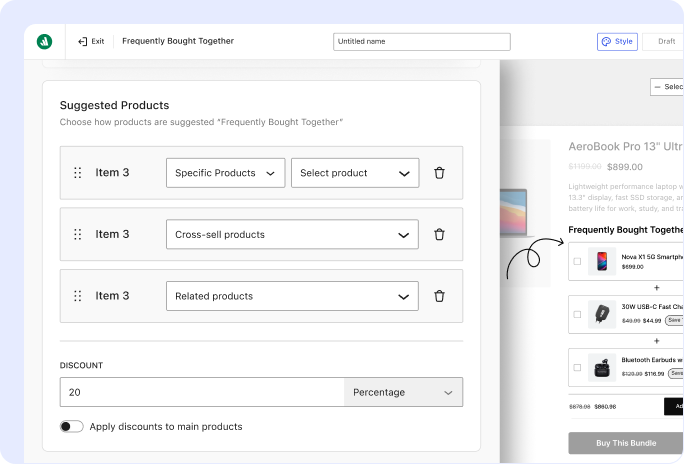The height and width of the screenshot is (464, 684).
Task: Delete the Cross-sell products item row
Action: pyautogui.click(x=439, y=235)
